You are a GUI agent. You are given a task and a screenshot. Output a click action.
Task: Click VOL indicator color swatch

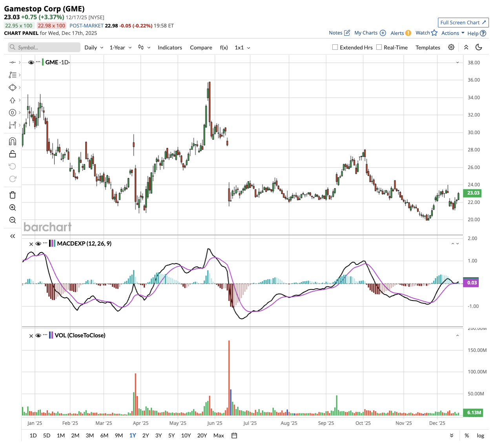click(51, 335)
